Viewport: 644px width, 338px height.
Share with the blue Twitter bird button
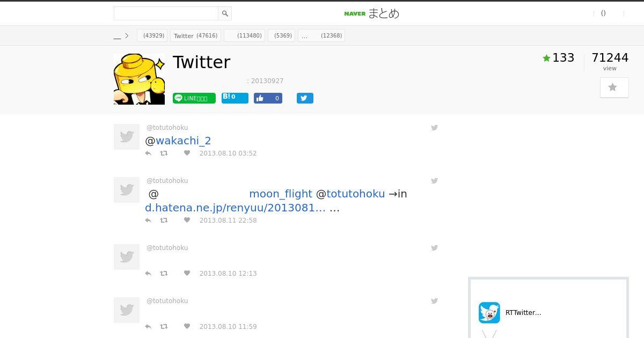pos(305,98)
